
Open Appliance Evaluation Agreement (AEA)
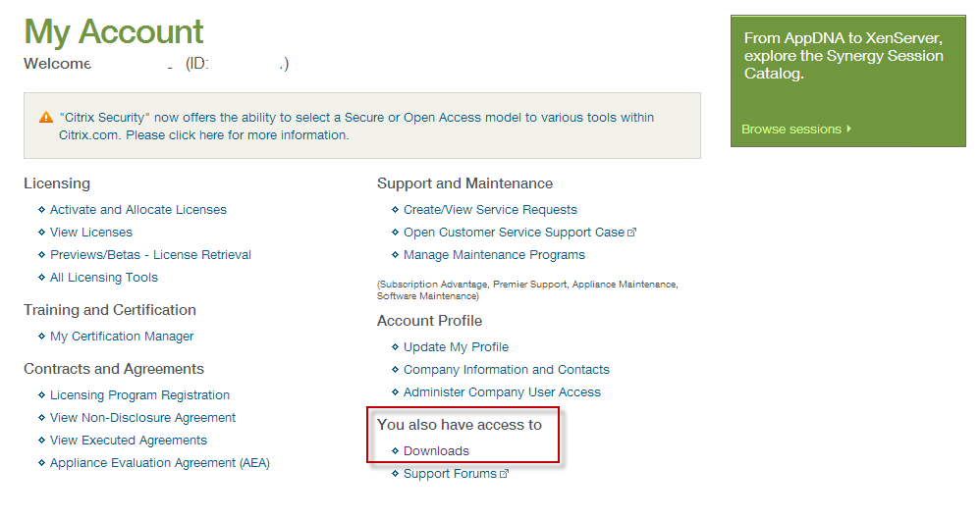pyautogui.click(x=159, y=463)
